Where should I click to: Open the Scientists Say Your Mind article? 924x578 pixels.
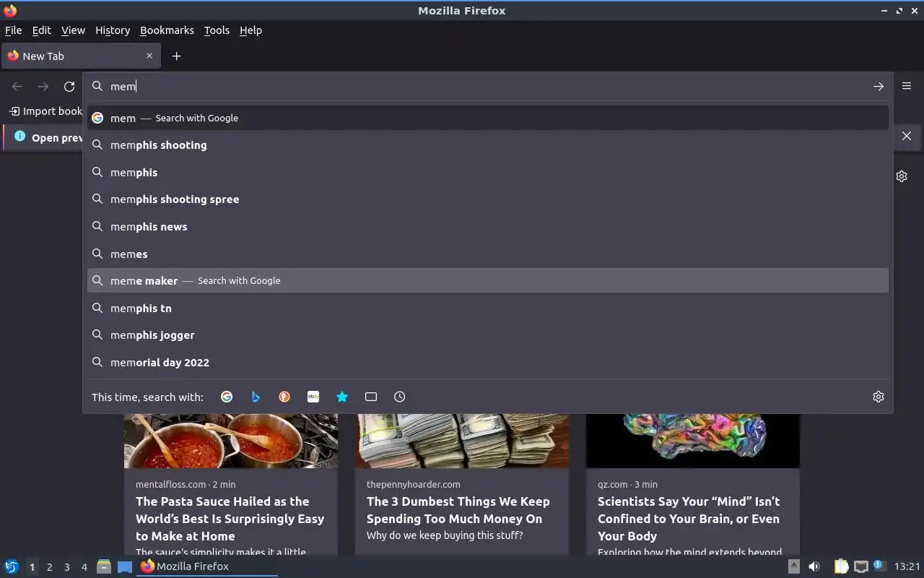coord(688,519)
